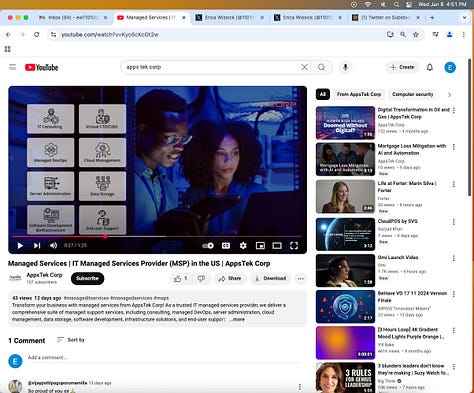
Task: Switch to theater mode
Action: tap(277, 246)
